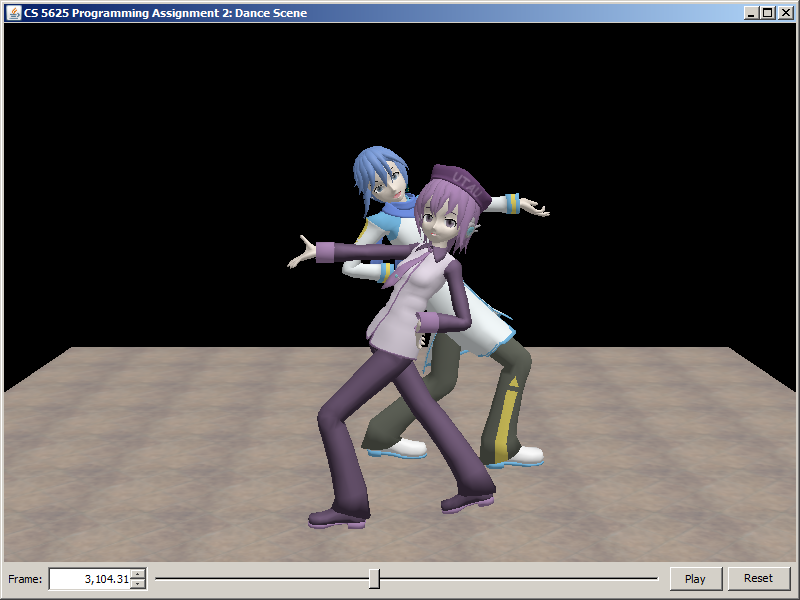Click the Frame label text
The height and width of the screenshot is (600, 800).
25,579
